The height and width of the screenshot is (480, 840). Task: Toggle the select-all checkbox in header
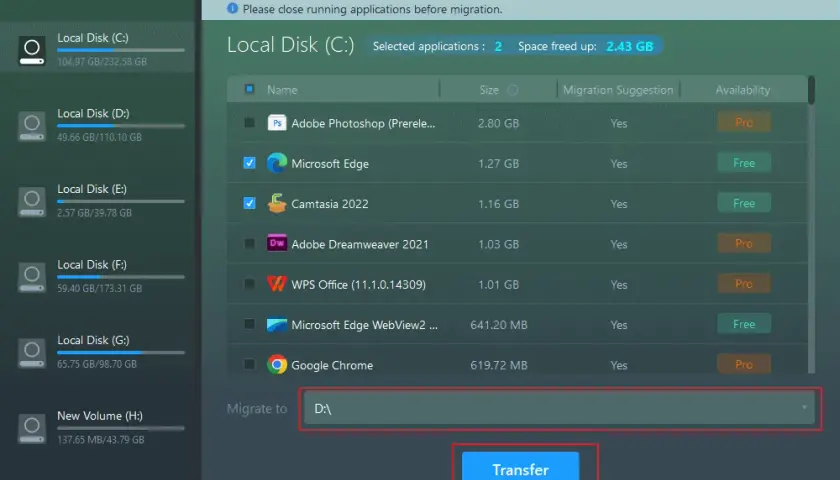pos(249,89)
